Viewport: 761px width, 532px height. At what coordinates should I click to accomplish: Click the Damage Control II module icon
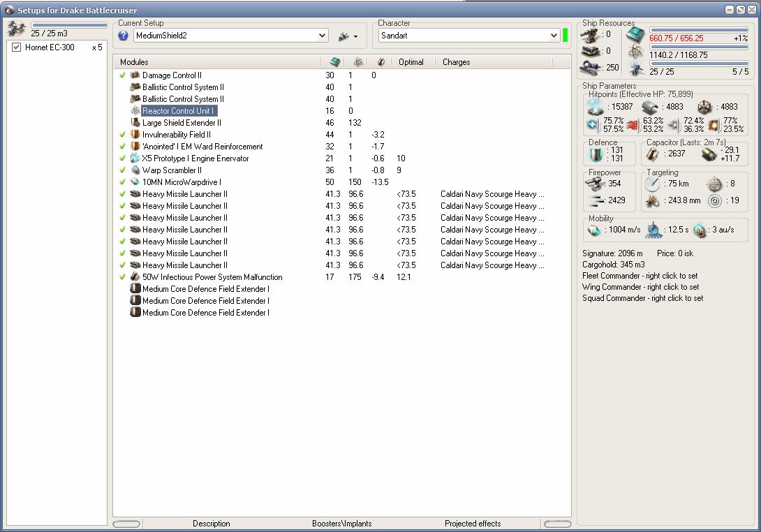(x=135, y=75)
